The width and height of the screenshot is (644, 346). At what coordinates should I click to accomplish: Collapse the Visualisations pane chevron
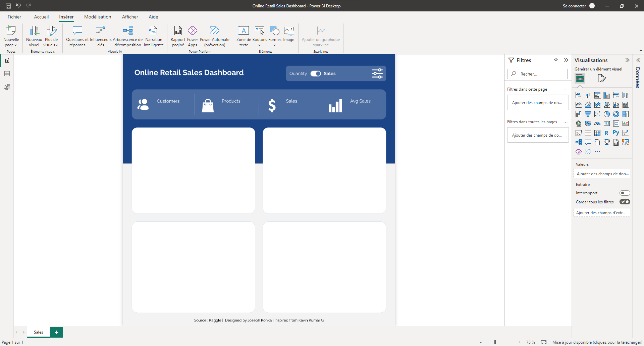pos(627,60)
